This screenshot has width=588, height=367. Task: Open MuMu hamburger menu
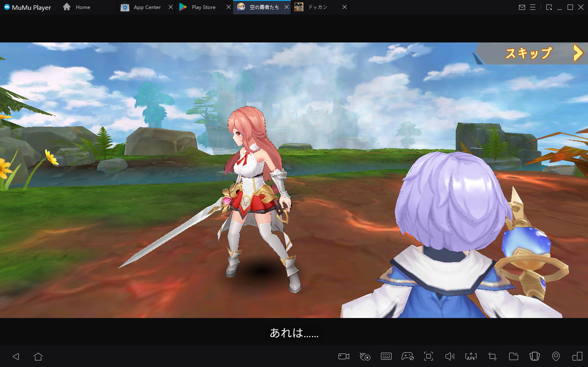coord(532,7)
